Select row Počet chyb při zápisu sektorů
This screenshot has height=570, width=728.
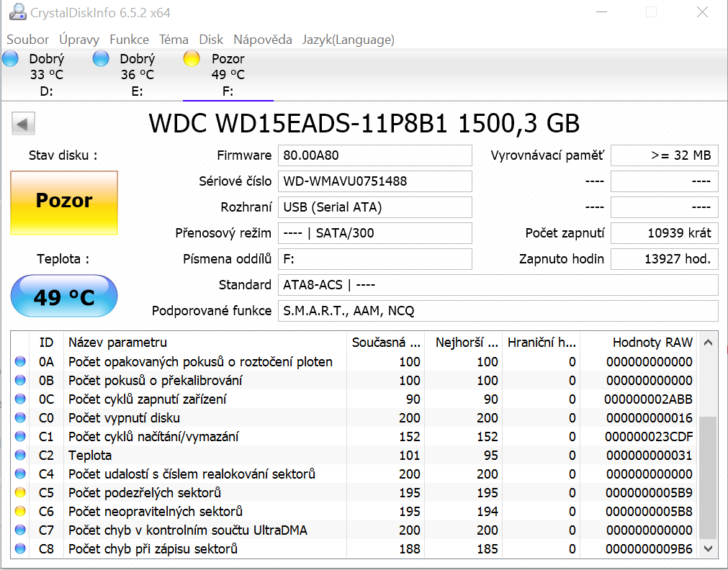(x=354, y=548)
